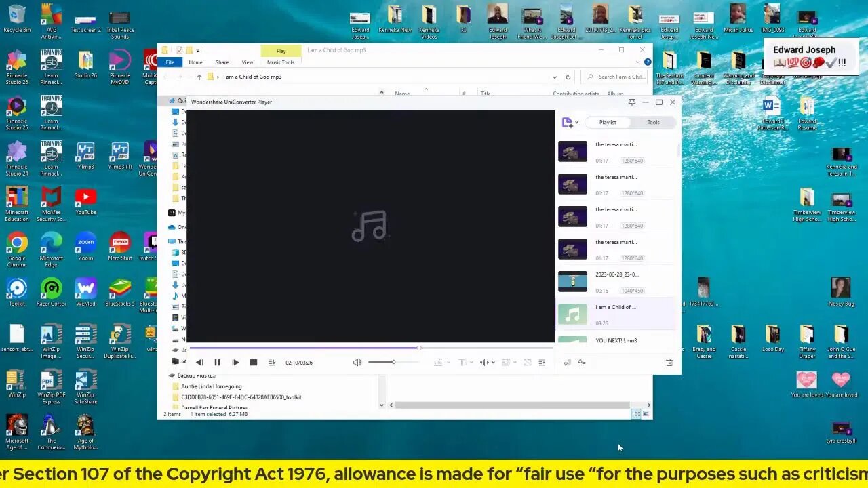Select 'Auntie Linda Homegoing' folder in tree
Image resolution: width=868 pixels, height=488 pixels.
(211, 386)
